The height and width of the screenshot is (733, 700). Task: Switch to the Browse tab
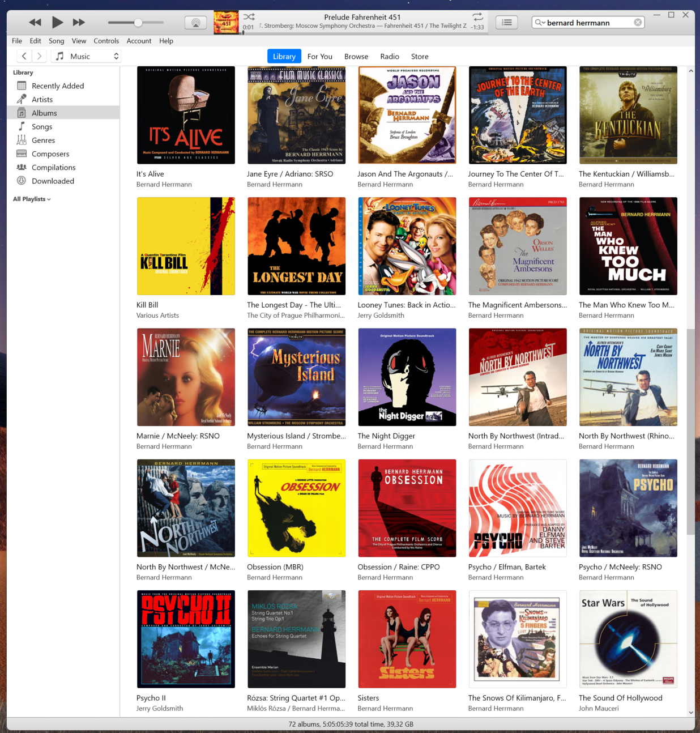click(x=356, y=56)
